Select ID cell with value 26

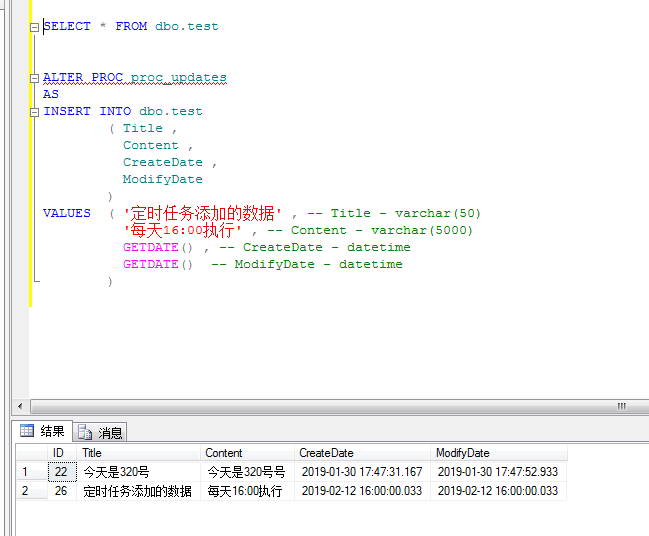click(x=62, y=491)
